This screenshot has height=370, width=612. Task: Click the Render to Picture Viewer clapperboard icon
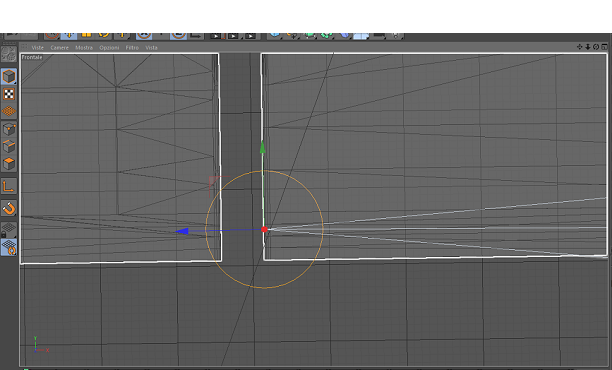pos(233,36)
